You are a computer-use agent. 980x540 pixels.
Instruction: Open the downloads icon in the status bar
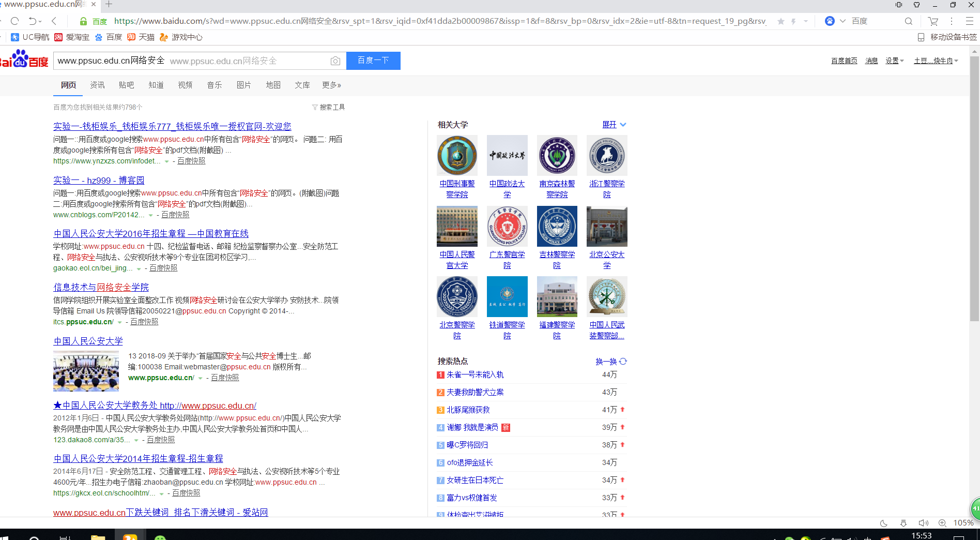coord(904,523)
